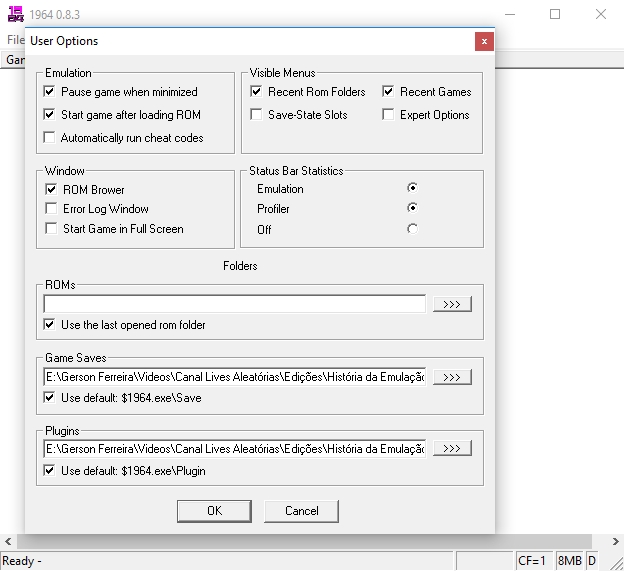Click the 1964 application icon in title bar
Screen dimensions: 624x571
click(16, 14)
